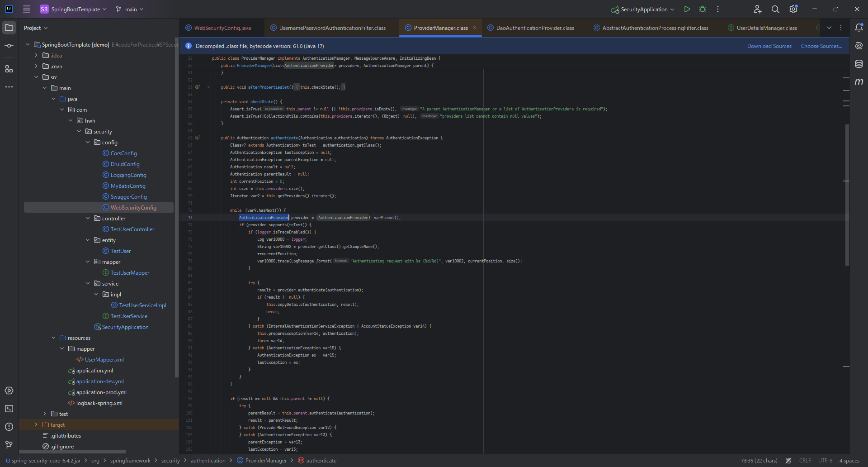
Task: Open Search Everywhere
Action: click(x=775, y=9)
